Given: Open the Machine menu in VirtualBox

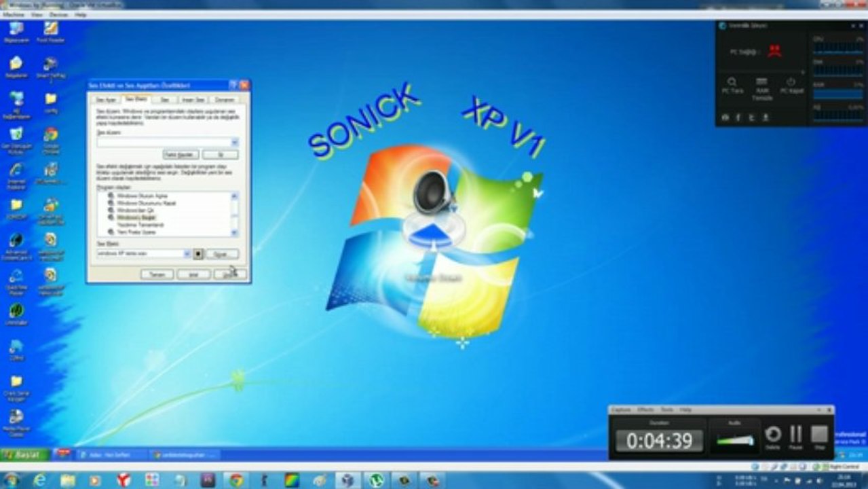Looking at the screenshot, I should 13,14.
